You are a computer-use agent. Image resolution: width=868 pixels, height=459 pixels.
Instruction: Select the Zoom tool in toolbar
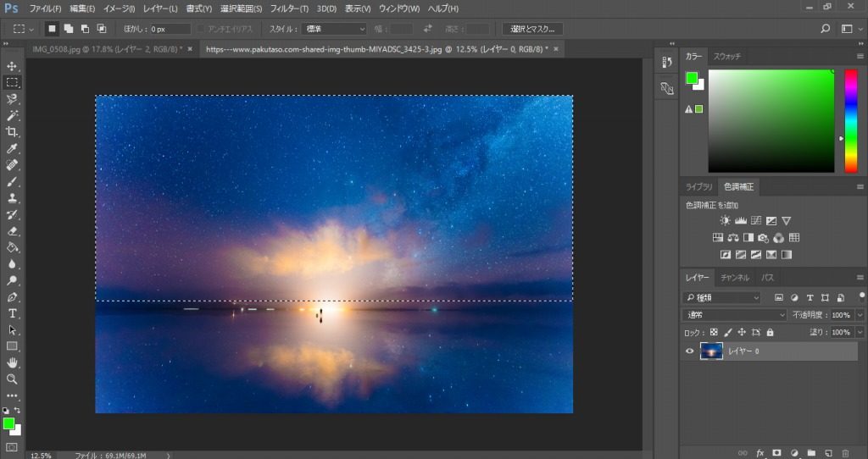click(x=12, y=379)
